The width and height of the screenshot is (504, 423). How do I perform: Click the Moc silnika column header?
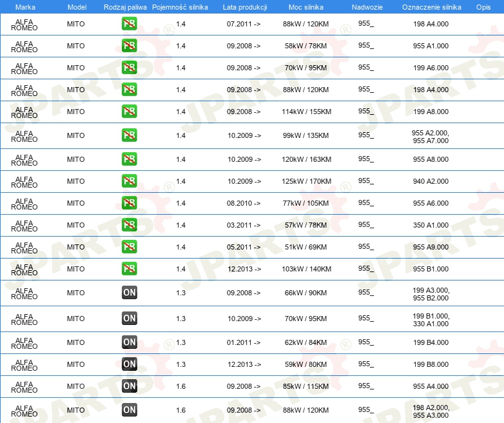pyautogui.click(x=306, y=7)
